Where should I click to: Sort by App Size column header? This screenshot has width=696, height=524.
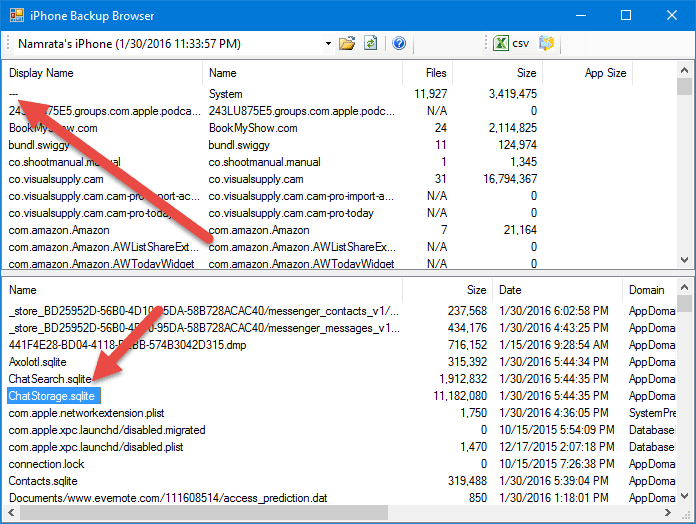(x=588, y=73)
